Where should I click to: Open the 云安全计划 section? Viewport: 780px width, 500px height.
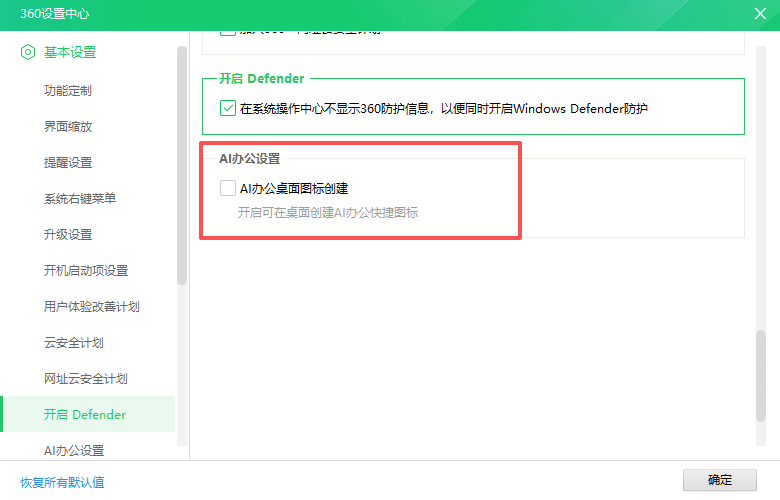tap(74, 343)
